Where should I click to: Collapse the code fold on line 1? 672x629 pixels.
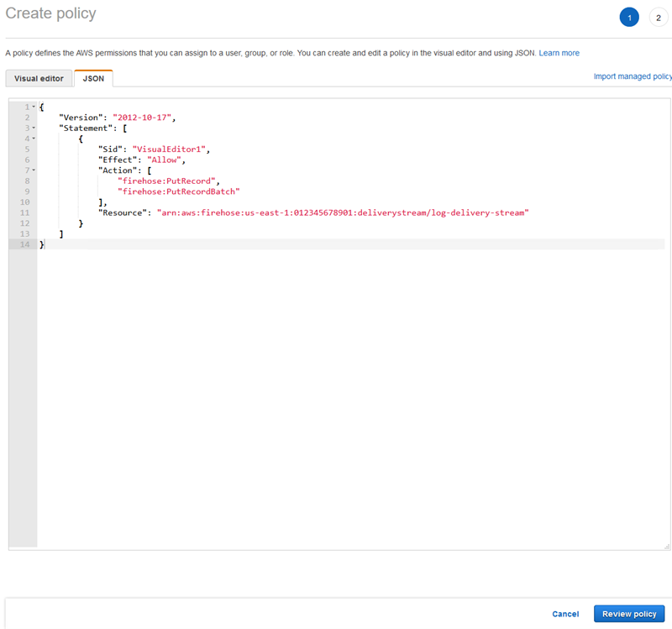point(34,107)
